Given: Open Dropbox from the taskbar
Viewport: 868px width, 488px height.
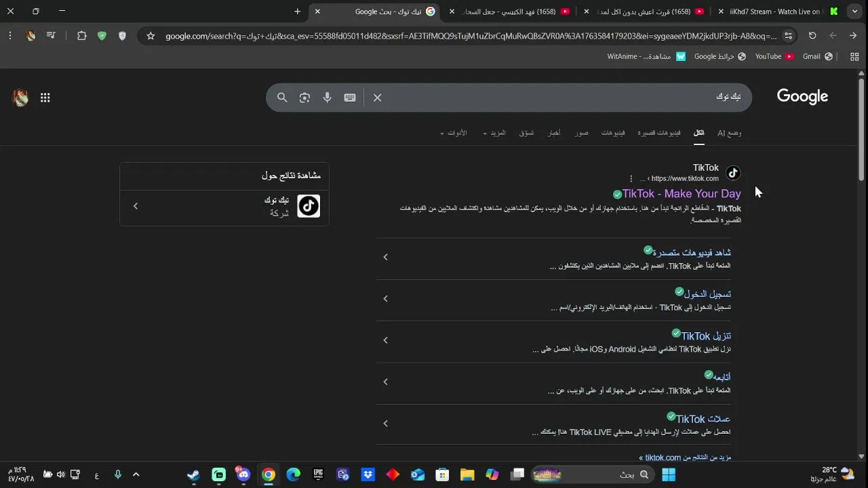Looking at the screenshot, I should [368, 474].
